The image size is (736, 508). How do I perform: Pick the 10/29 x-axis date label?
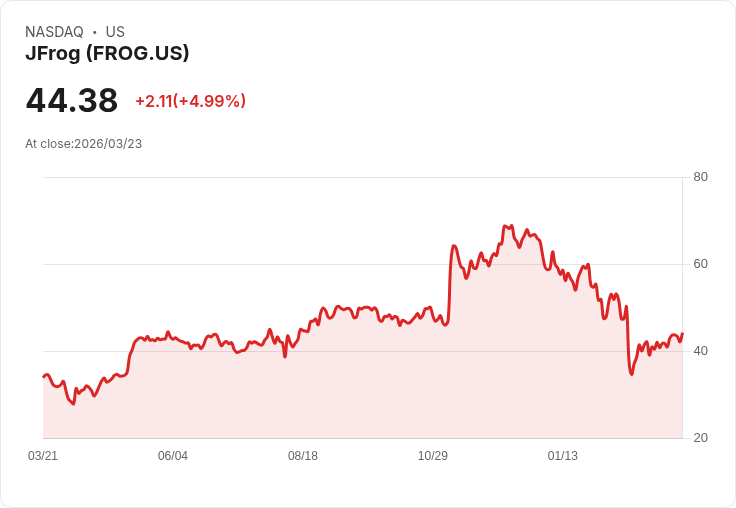tap(433, 456)
